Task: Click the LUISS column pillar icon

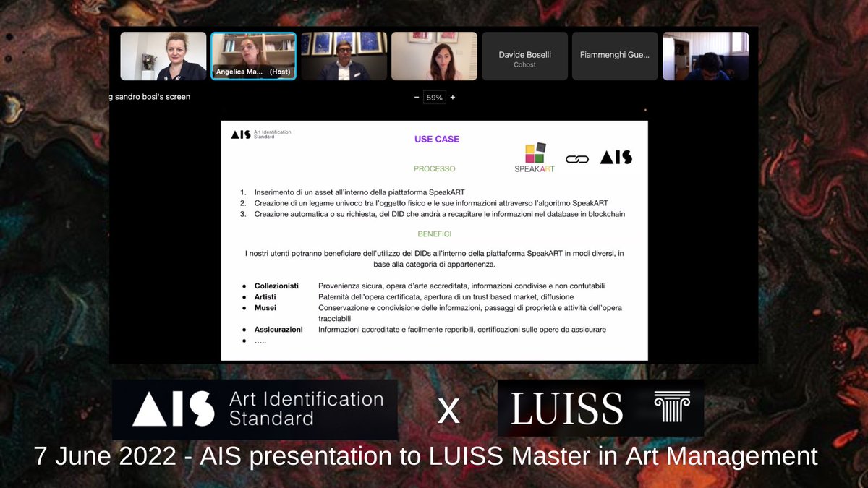Action: [671, 406]
